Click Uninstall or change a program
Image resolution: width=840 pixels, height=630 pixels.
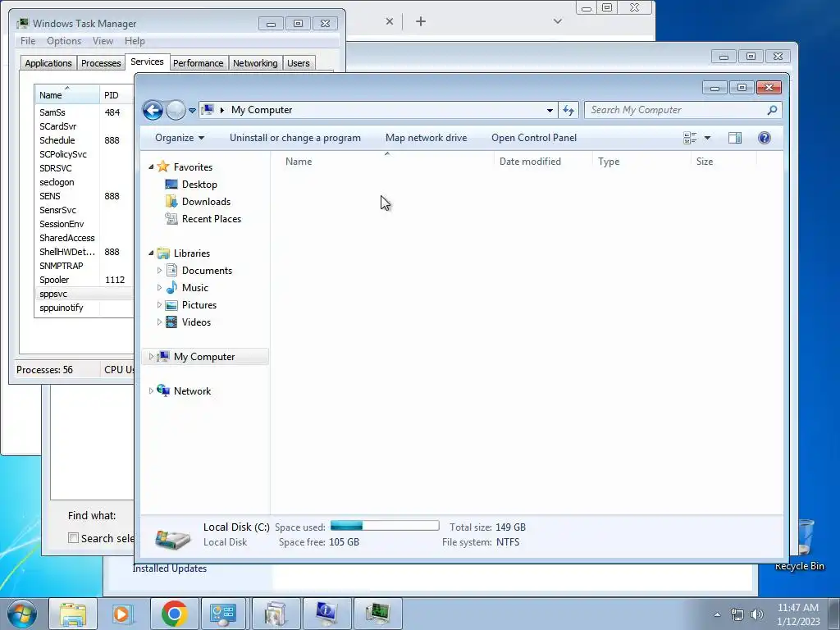click(x=295, y=138)
